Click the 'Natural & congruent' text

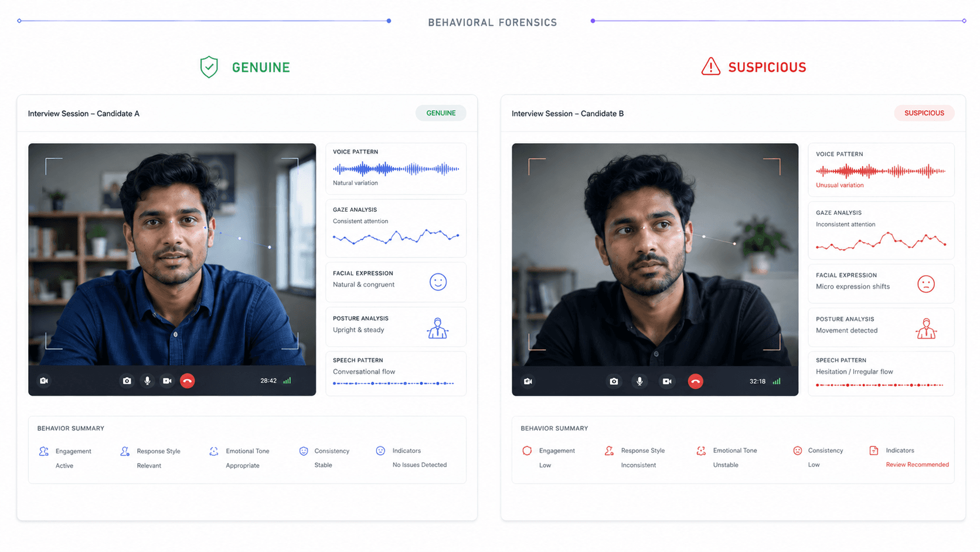coord(363,285)
